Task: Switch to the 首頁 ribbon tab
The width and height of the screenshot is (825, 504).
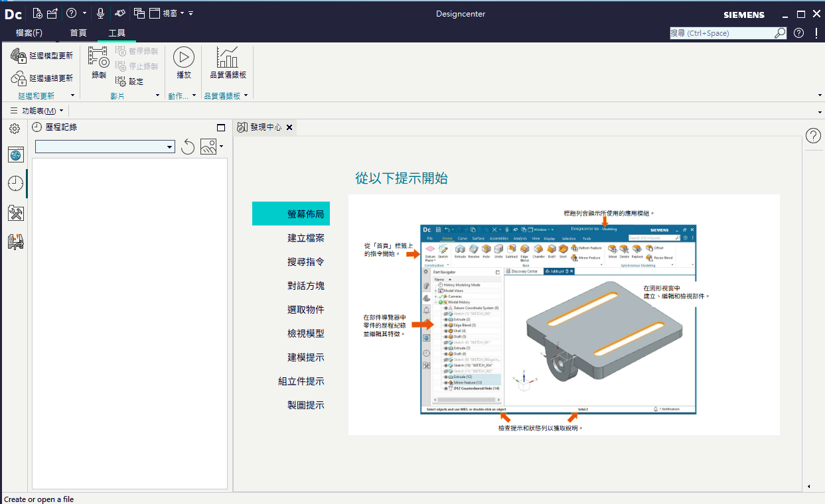Action: [78, 32]
